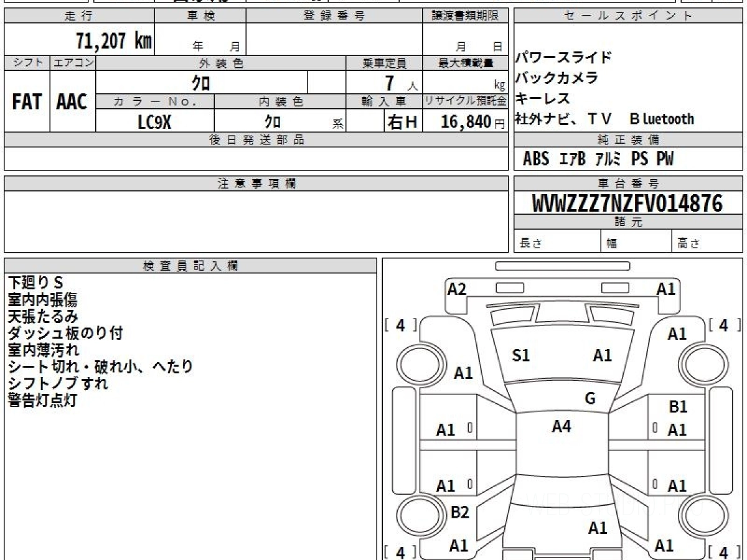The image size is (747, 560).
Task: Click the 天張たるみ inspector note
Action: click(43, 317)
